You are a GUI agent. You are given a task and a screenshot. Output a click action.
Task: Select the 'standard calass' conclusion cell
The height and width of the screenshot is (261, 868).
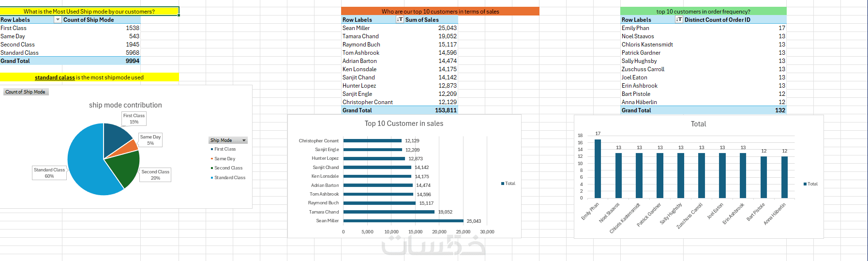coord(89,77)
